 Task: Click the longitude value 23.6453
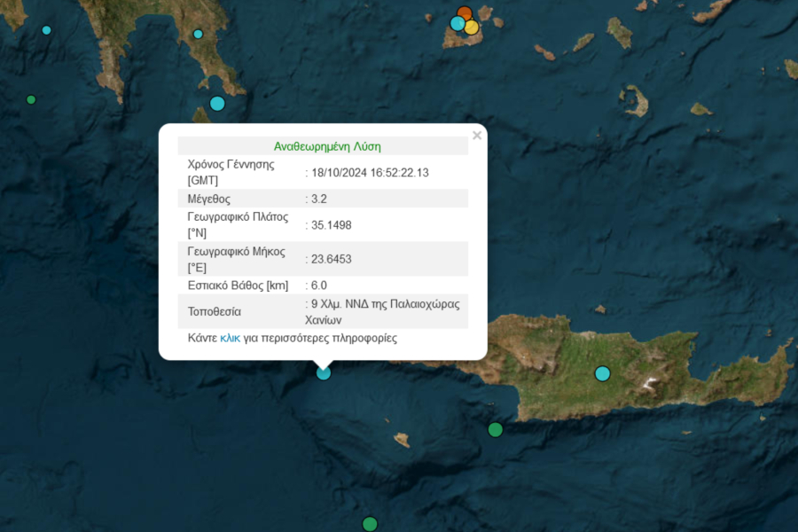pyautogui.click(x=331, y=259)
